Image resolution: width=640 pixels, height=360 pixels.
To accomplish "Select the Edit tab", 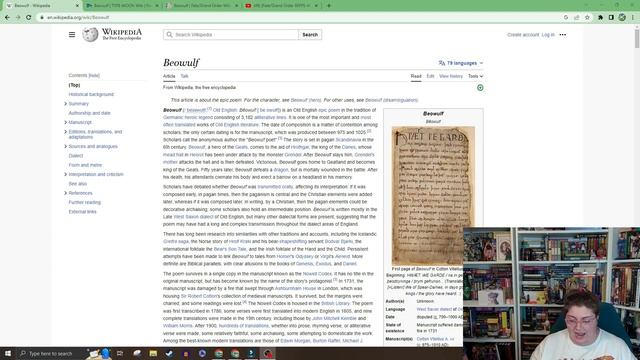I will 430,76.
